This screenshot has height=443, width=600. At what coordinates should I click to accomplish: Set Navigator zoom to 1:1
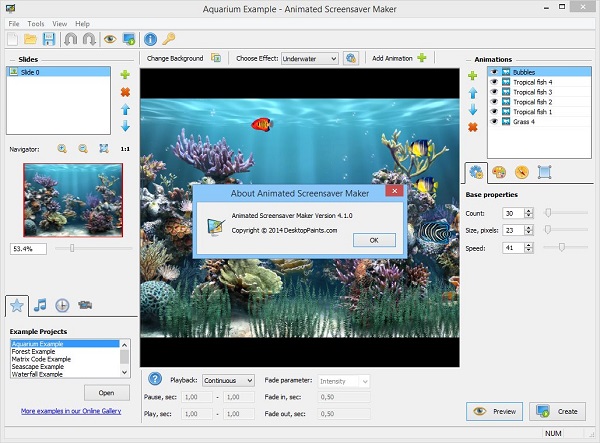coord(125,149)
